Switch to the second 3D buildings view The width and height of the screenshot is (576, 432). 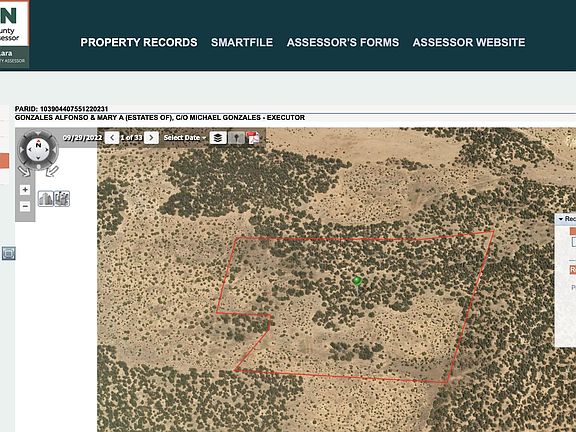click(x=62, y=199)
